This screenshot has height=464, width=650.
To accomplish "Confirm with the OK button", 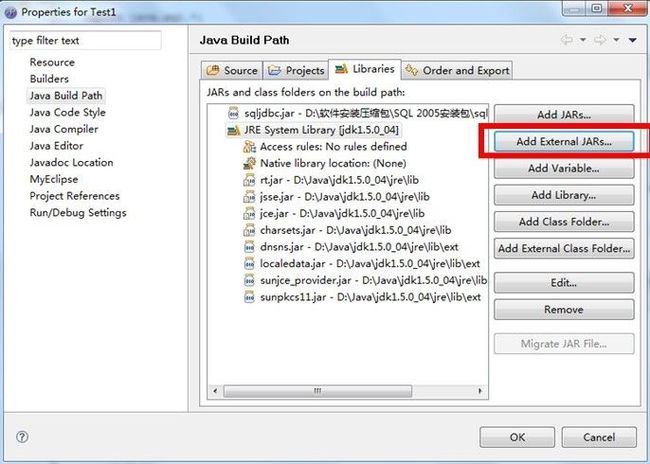I will [517, 437].
